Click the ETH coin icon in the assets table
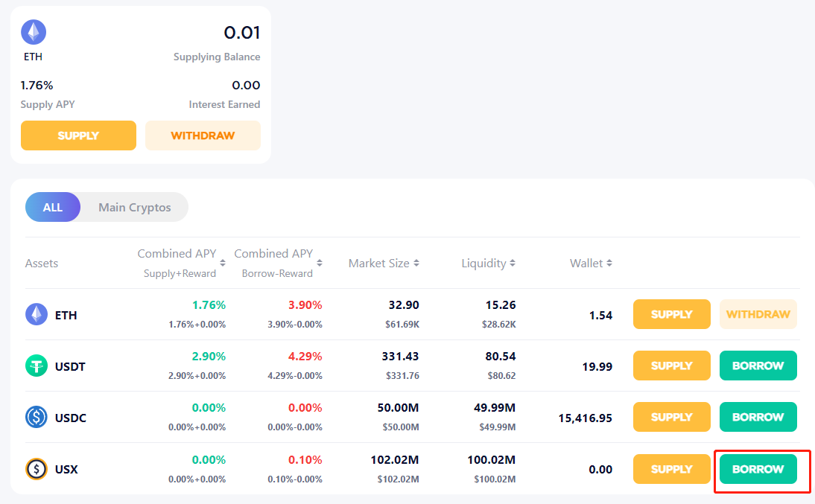 click(x=37, y=315)
